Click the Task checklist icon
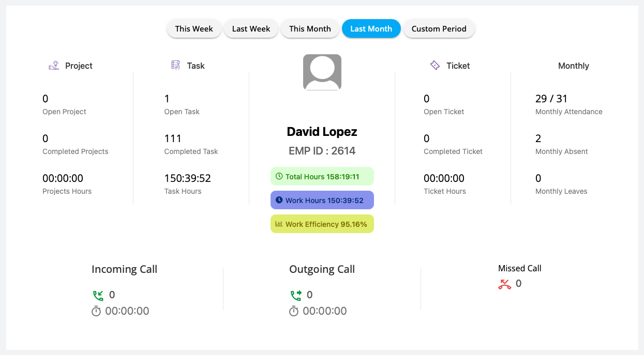Image resolution: width=644 pixels, height=355 pixels. pos(176,65)
